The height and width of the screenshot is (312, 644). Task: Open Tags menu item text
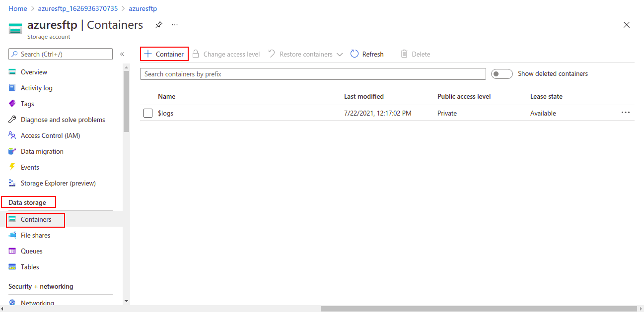[27, 104]
